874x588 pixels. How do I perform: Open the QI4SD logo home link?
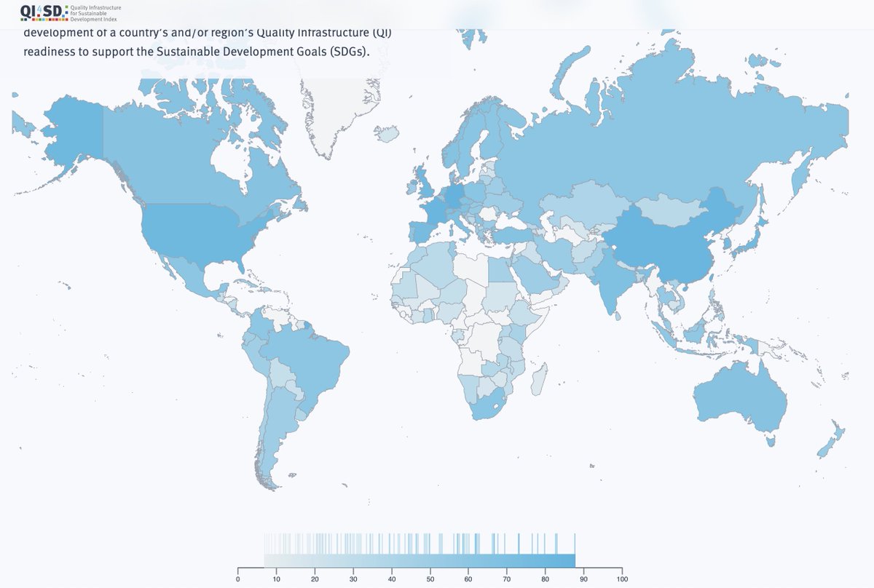71,12
